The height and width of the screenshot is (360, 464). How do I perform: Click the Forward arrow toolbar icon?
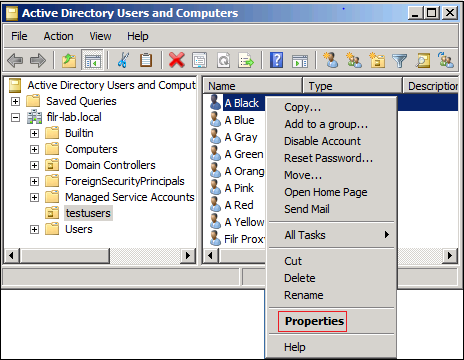click(x=38, y=60)
